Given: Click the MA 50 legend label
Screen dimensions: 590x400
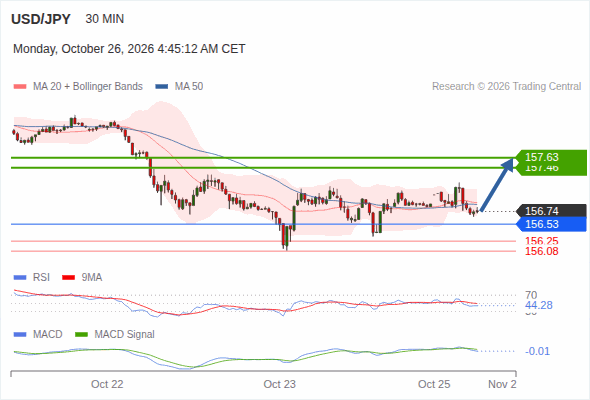Looking at the screenshot, I should (x=189, y=87).
